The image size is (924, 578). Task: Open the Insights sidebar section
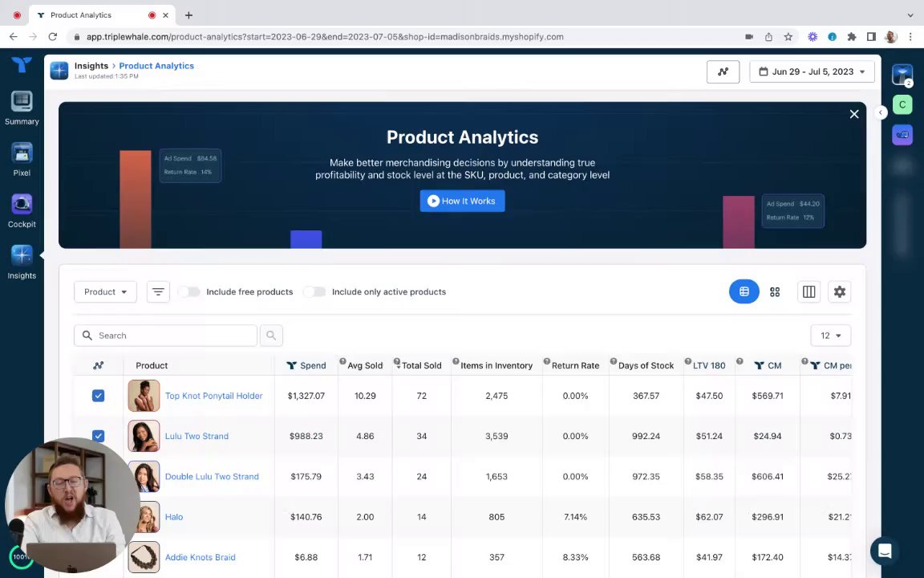click(22, 263)
